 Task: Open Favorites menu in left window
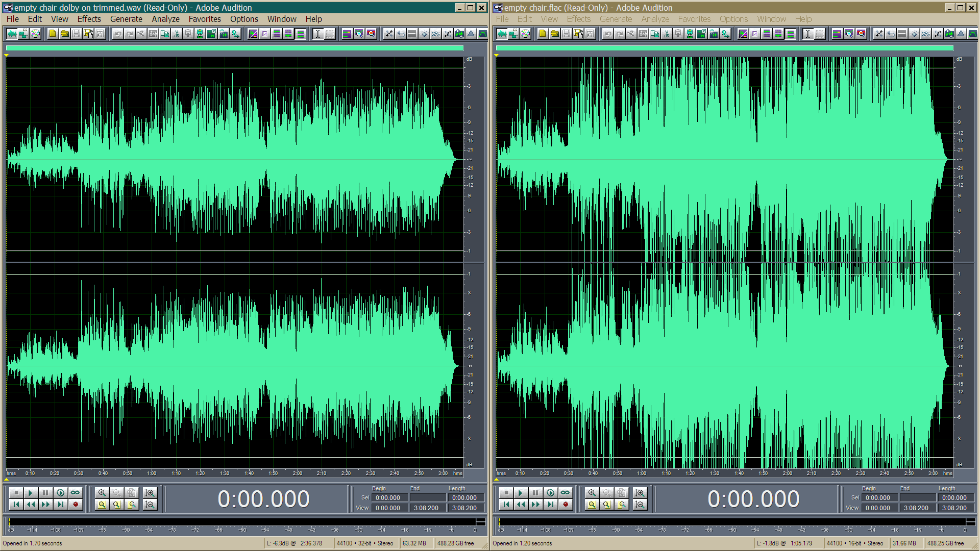(x=205, y=19)
